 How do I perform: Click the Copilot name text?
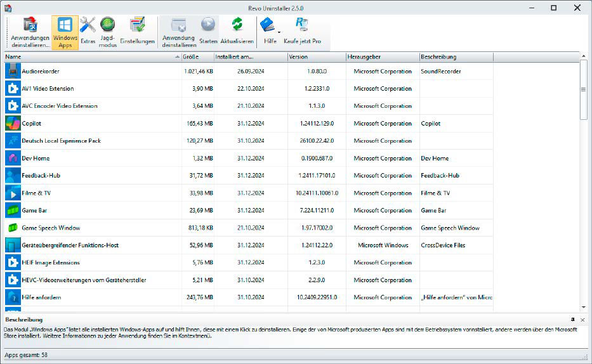[x=31, y=124]
